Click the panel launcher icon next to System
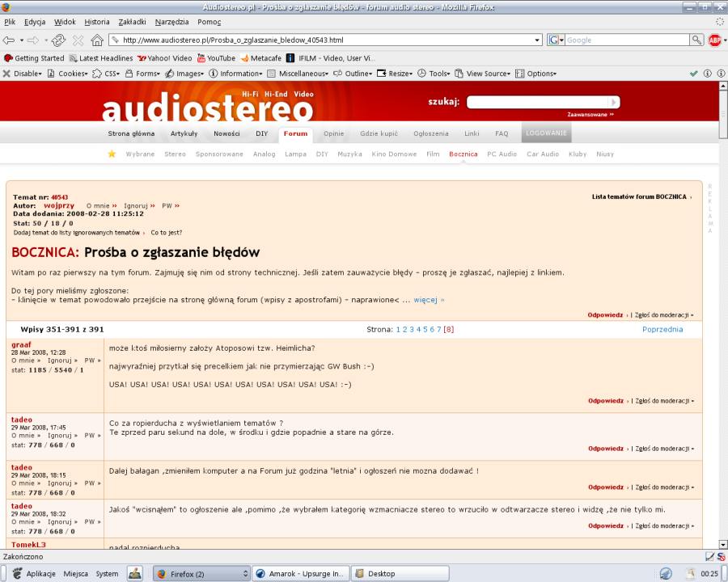 click(x=135, y=574)
